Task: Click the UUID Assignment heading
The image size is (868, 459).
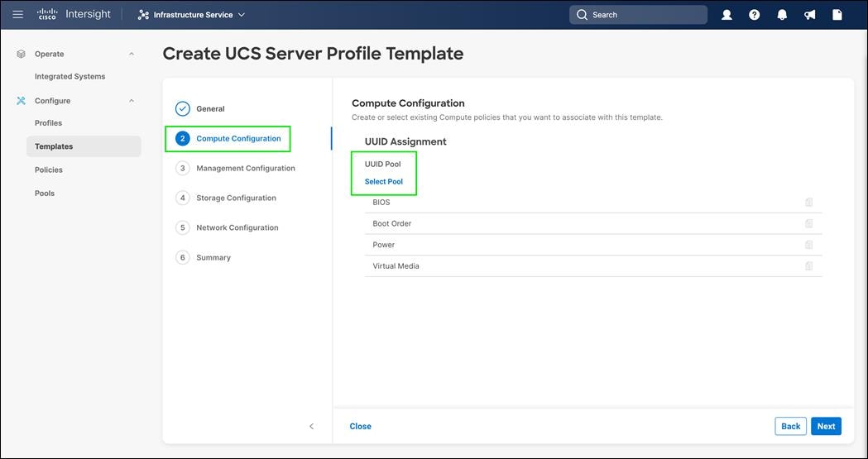Action: pos(405,141)
